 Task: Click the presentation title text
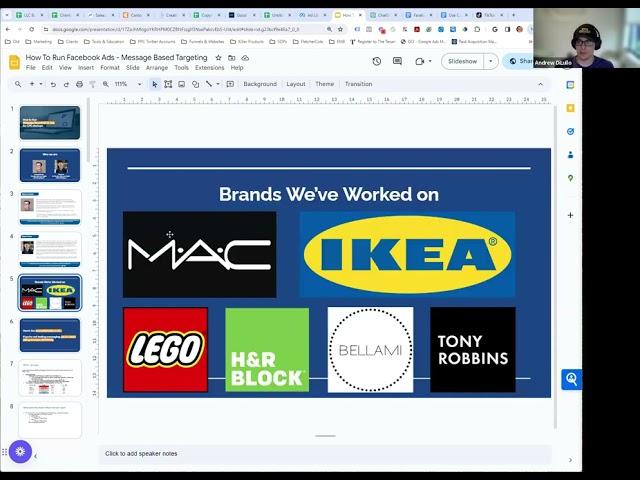click(116, 58)
